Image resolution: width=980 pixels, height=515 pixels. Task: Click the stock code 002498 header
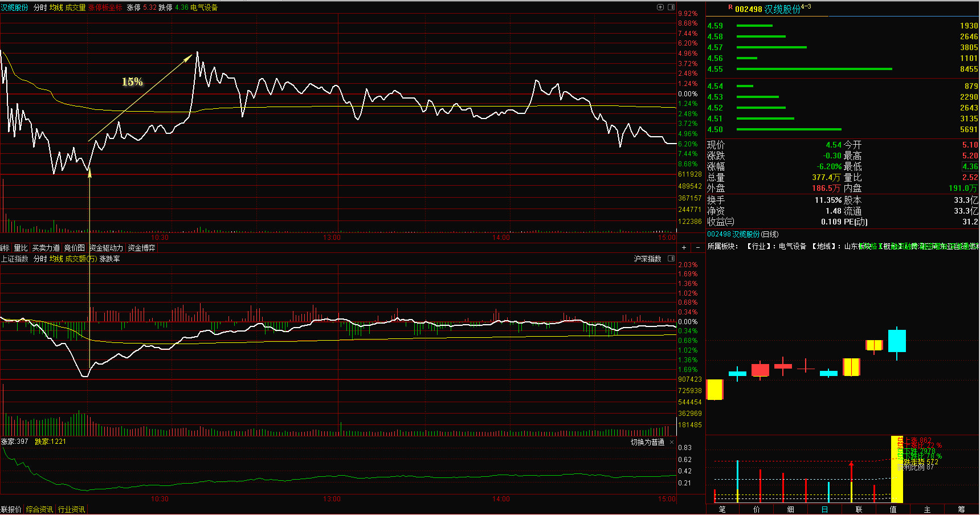tap(748, 9)
